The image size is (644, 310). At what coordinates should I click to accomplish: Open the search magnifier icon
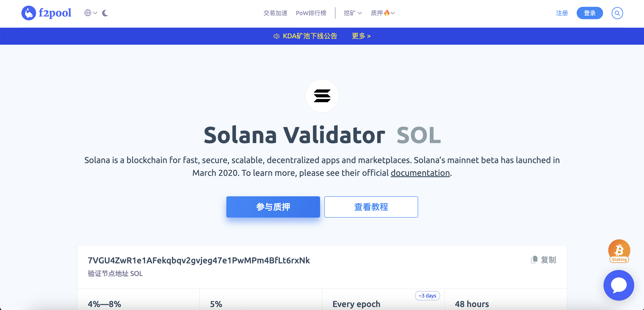(x=617, y=13)
